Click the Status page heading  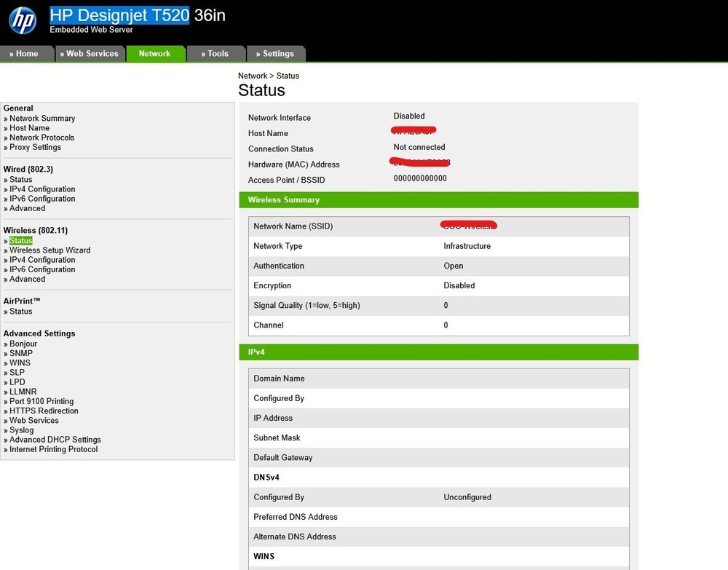coord(261,90)
